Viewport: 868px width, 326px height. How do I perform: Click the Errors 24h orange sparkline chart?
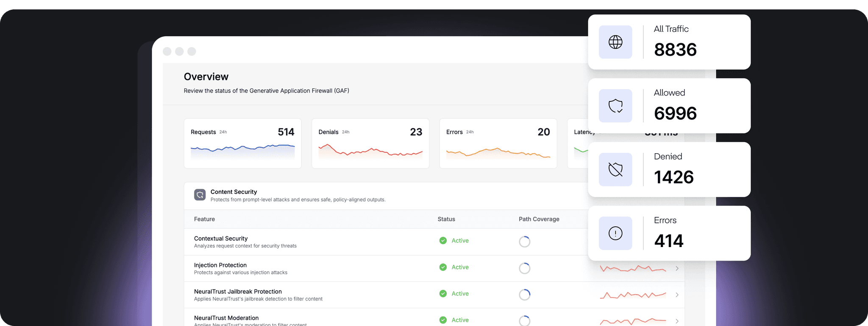[498, 153]
